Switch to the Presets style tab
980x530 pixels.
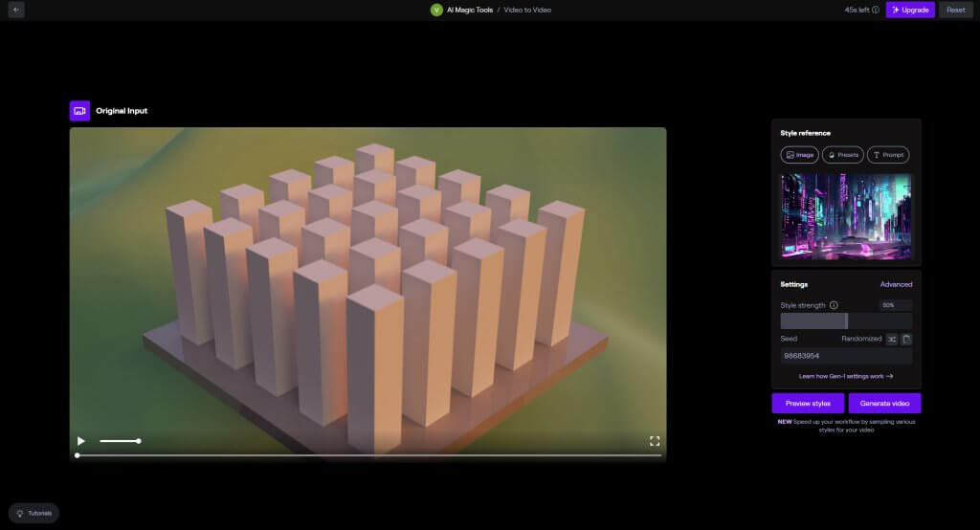click(842, 155)
